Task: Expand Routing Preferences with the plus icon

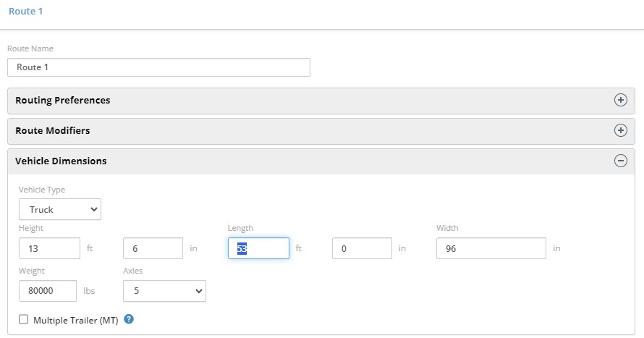Action: pos(620,101)
